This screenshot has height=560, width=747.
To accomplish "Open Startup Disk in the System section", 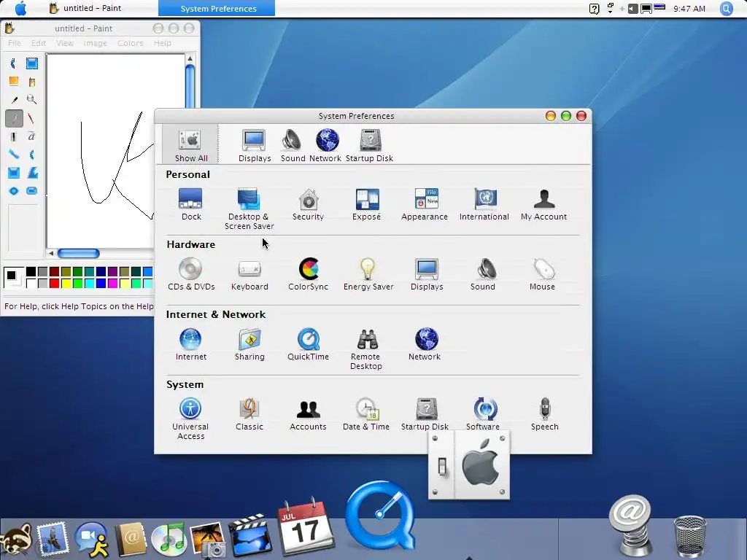I will 425,414.
